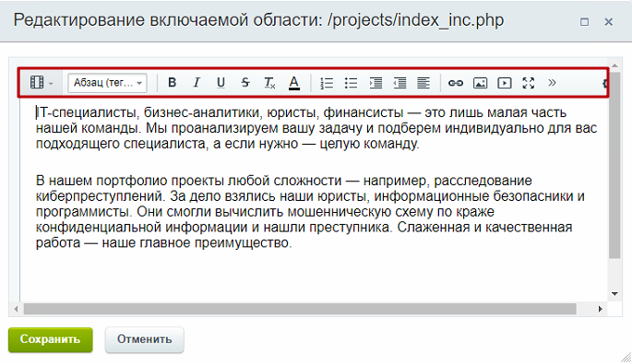Click the Сохранить button
The width and height of the screenshot is (632, 364).
point(51,339)
